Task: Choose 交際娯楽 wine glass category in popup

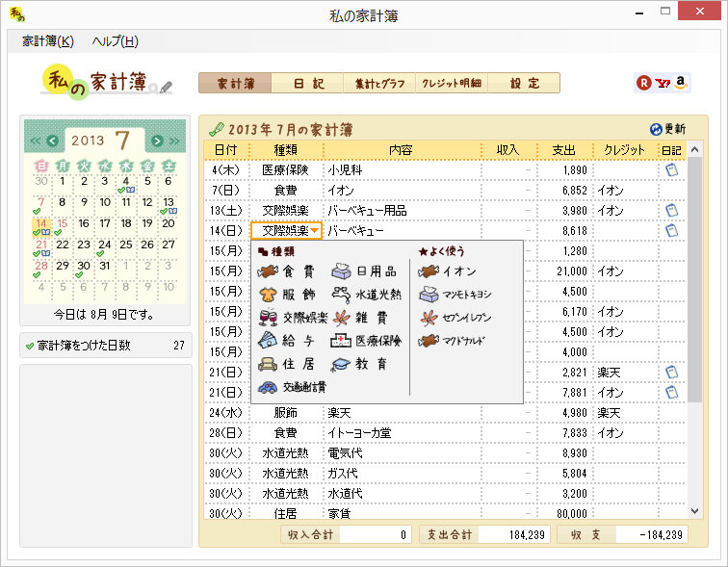Action: tap(293, 318)
